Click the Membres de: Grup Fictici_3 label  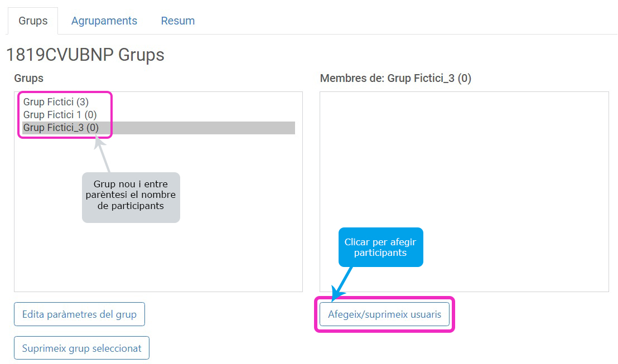pos(395,79)
